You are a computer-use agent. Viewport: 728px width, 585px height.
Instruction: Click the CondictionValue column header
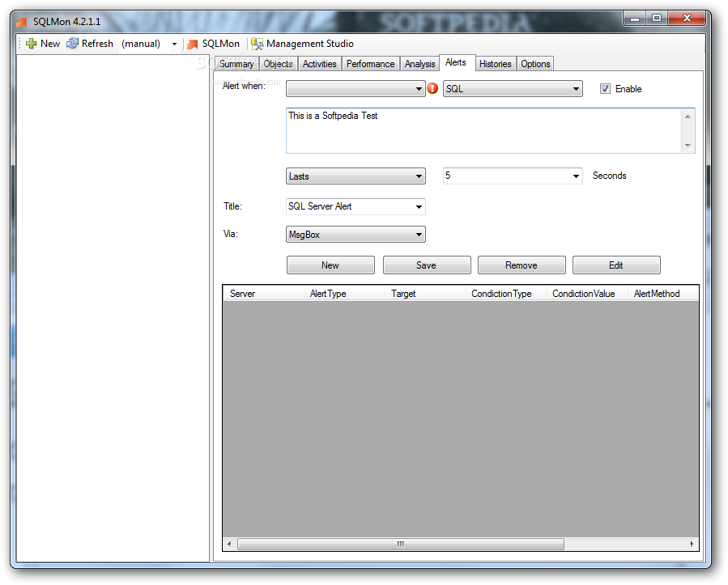[587, 294]
